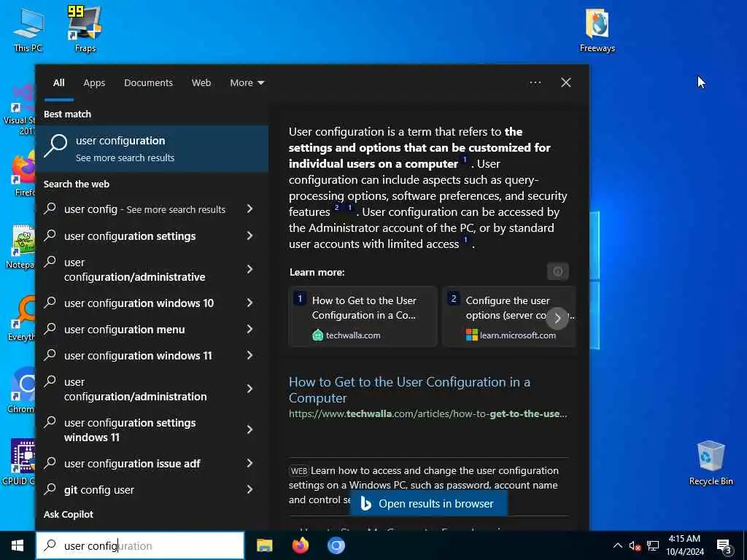Viewport: 747px width, 560px height.
Task: Switch to the Apps search tab
Action: [94, 83]
